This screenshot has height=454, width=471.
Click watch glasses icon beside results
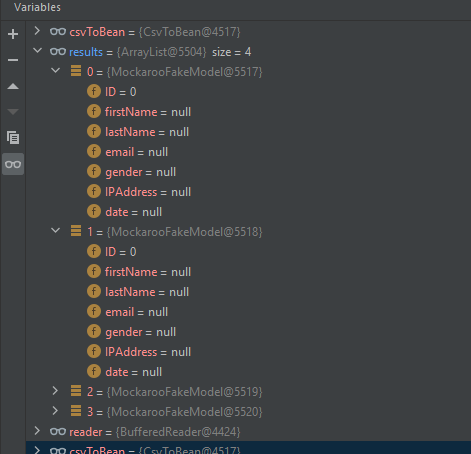58,52
